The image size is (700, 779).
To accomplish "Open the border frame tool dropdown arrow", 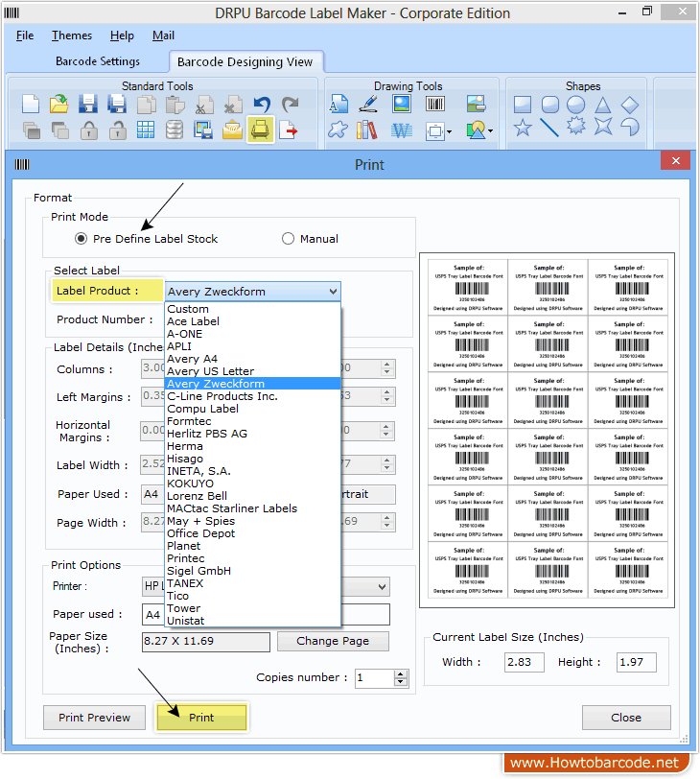I will (450, 131).
